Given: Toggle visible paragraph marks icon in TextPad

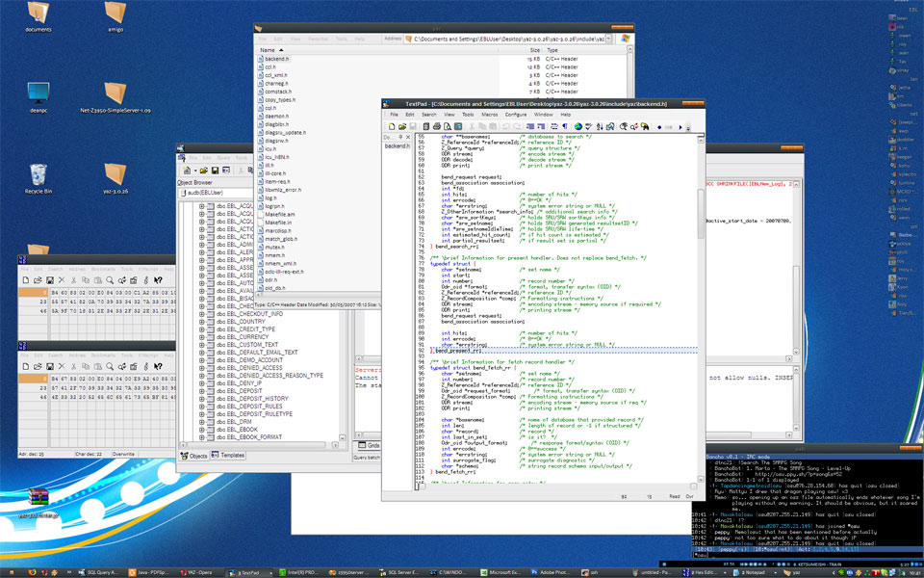Looking at the screenshot, I should [x=565, y=127].
